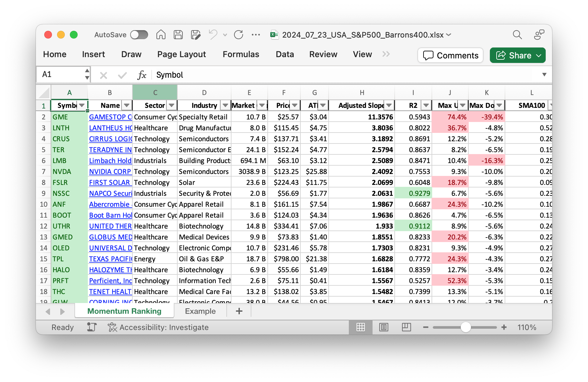Open the search magnifier icon
588x382 pixels.
(517, 35)
